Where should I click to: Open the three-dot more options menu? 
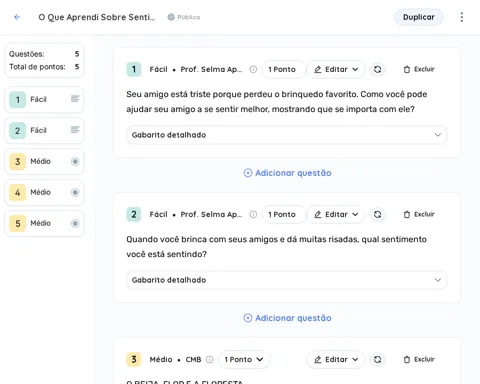462,17
